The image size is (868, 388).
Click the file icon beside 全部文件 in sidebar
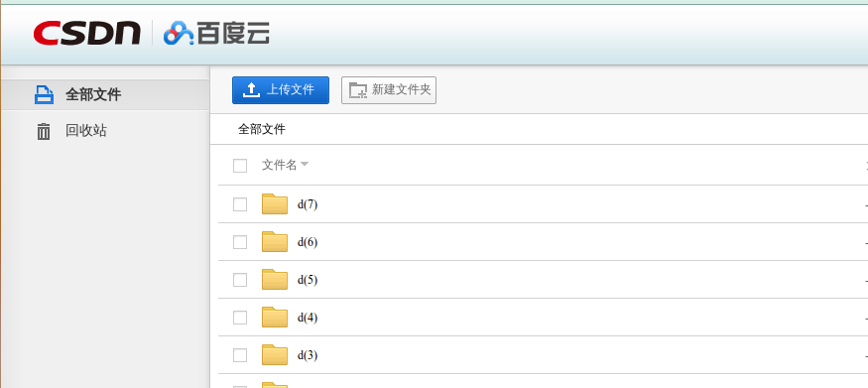tap(44, 94)
